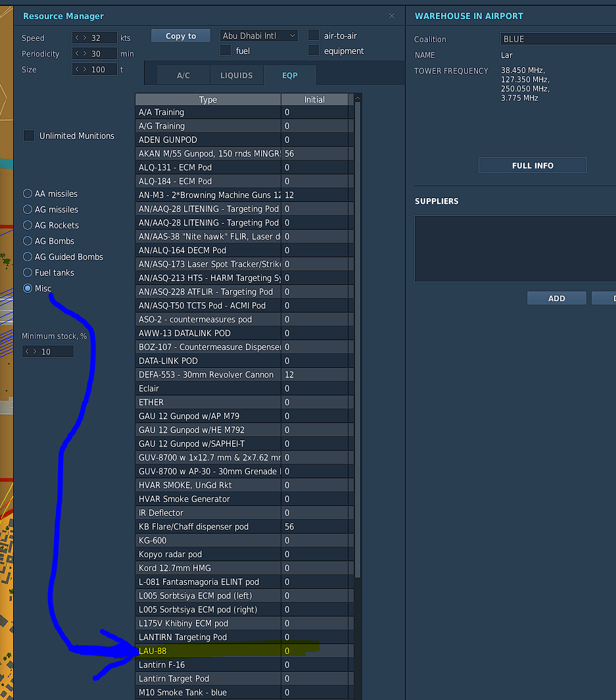Image resolution: width=616 pixels, height=700 pixels.
Task: Select AN/ASQ-228 ATFLIR Targeting Pod row
Action: pyautogui.click(x=245, y=291)
